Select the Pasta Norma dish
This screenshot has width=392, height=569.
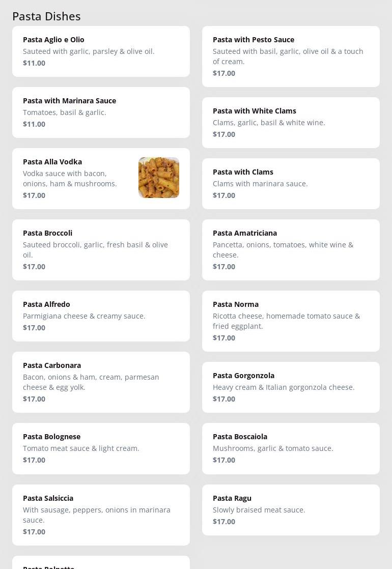pos(291,321)
